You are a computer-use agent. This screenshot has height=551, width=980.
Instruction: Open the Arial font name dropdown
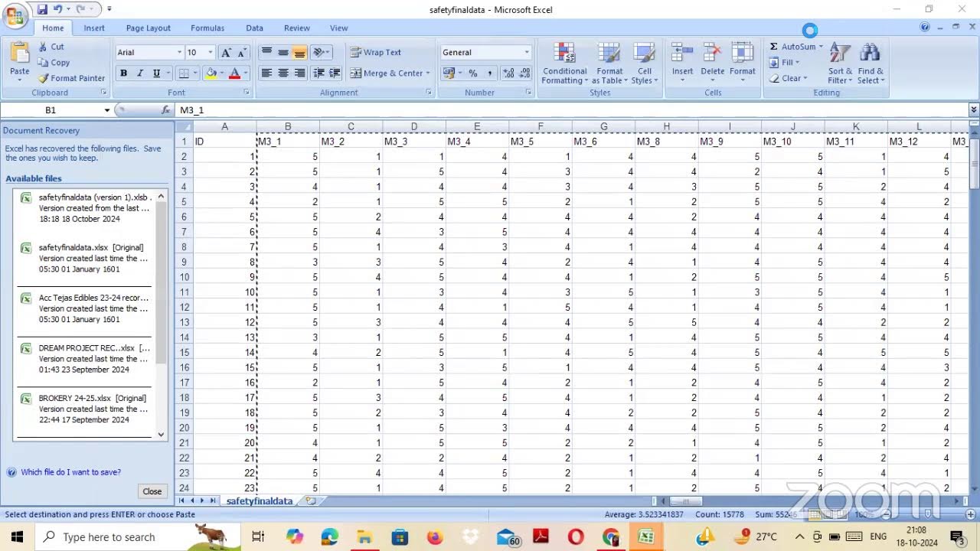[179, 53]
